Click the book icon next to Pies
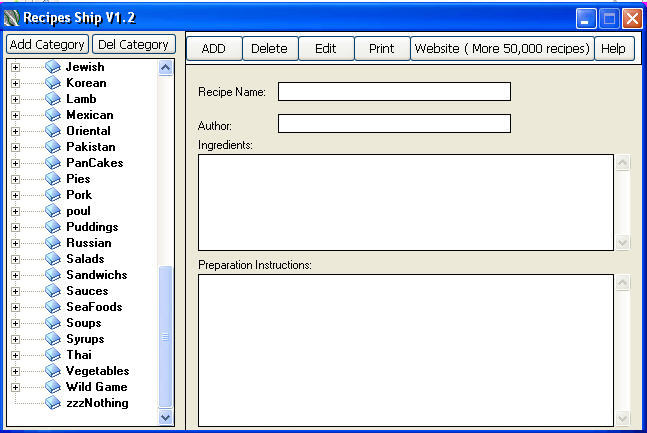Image resolution: width=647 pixels, height=433 pixels. 53,179
